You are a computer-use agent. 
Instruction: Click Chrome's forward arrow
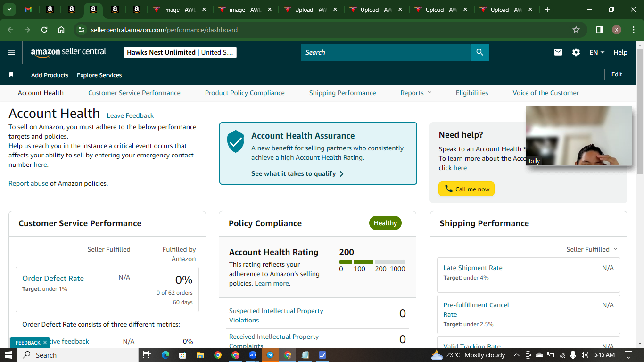point(27,30)
